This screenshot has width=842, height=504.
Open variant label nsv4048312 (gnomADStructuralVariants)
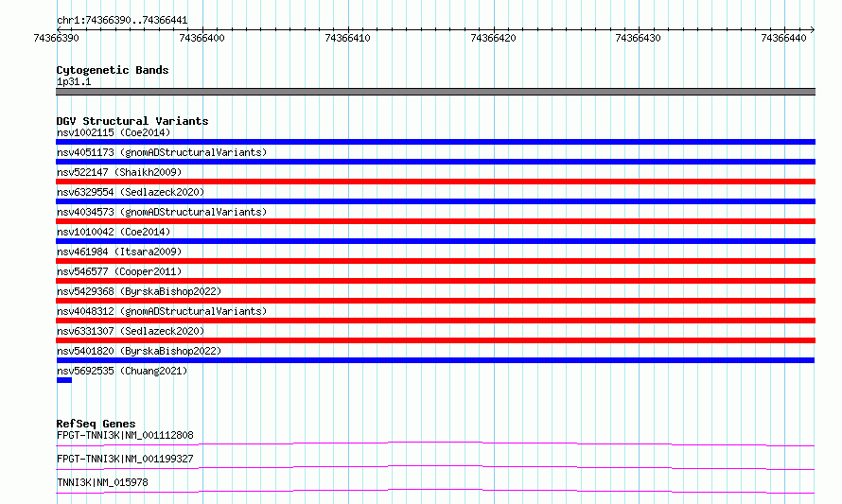tap(162, 311)
